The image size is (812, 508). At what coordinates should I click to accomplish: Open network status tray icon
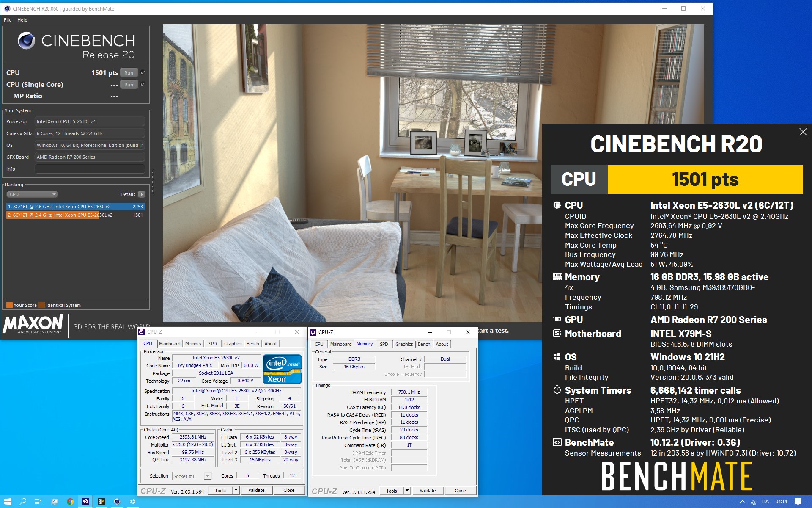click(x=753, y=502)
